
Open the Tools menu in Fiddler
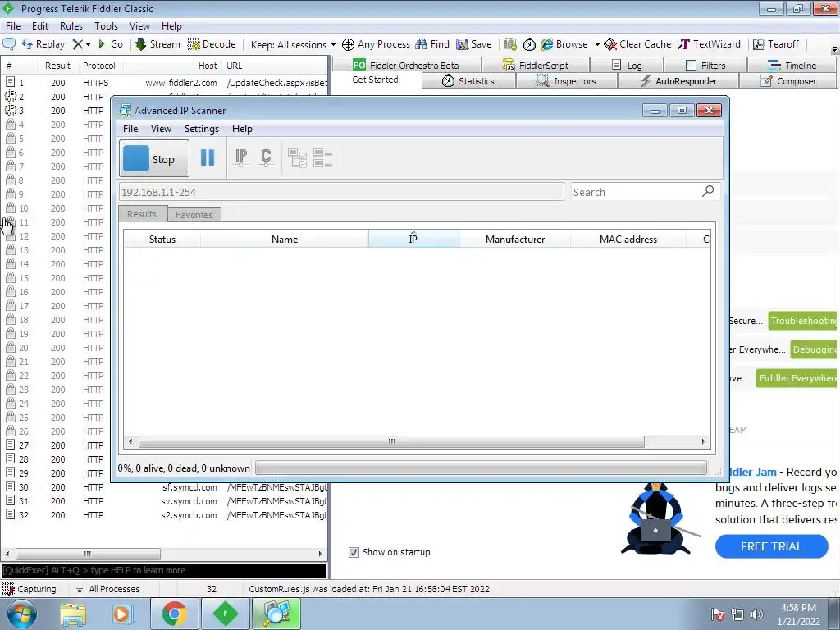coord(106,25)
